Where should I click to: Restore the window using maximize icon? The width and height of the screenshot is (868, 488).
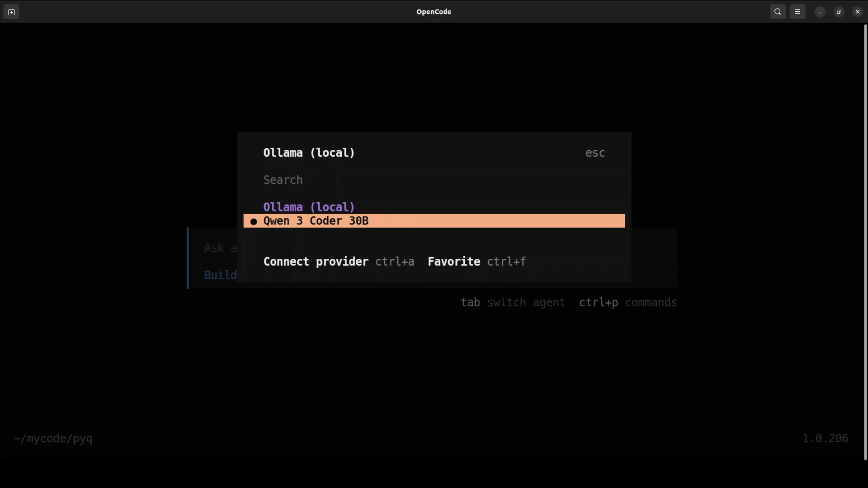coord(839,12)
